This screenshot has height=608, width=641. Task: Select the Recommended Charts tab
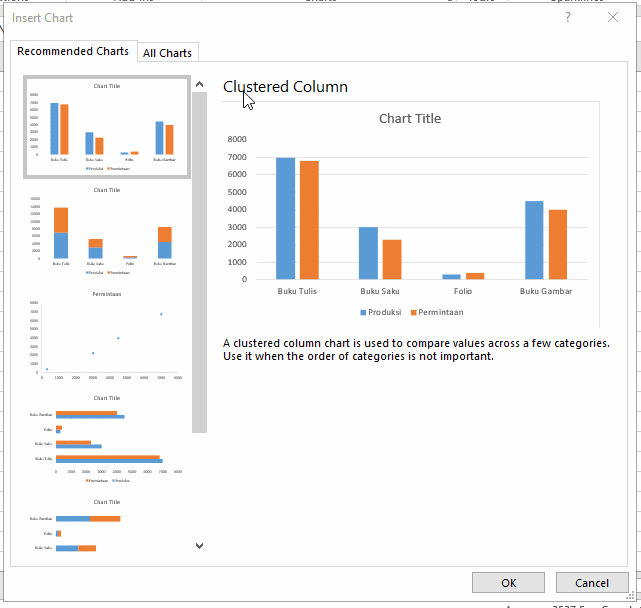click(x=73, y=52)
